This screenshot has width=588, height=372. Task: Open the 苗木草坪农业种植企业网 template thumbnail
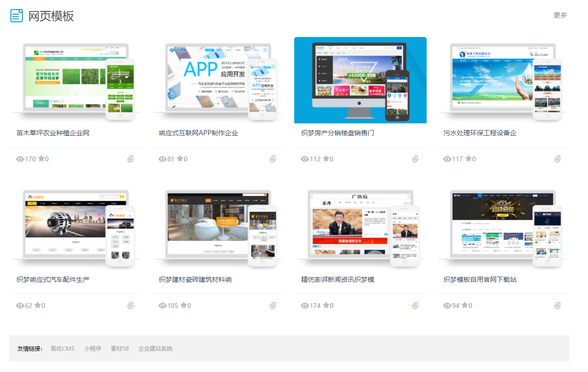coord(76,80)
